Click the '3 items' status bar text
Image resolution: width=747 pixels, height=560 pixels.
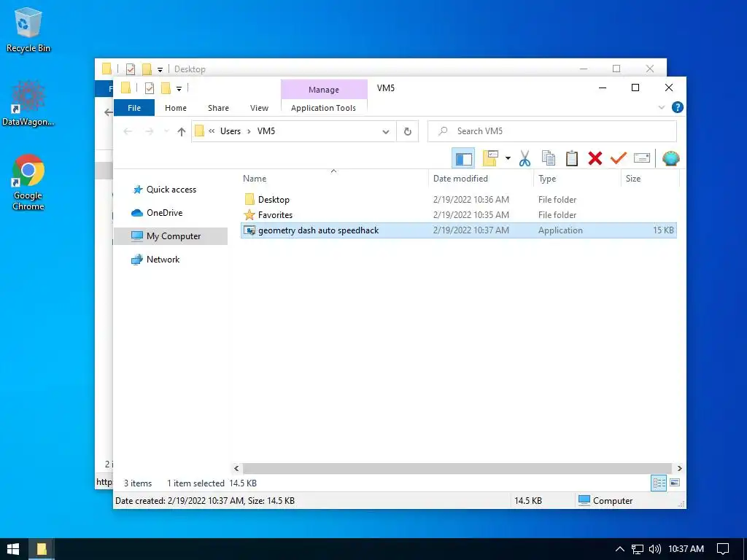(x=138, y=483)
